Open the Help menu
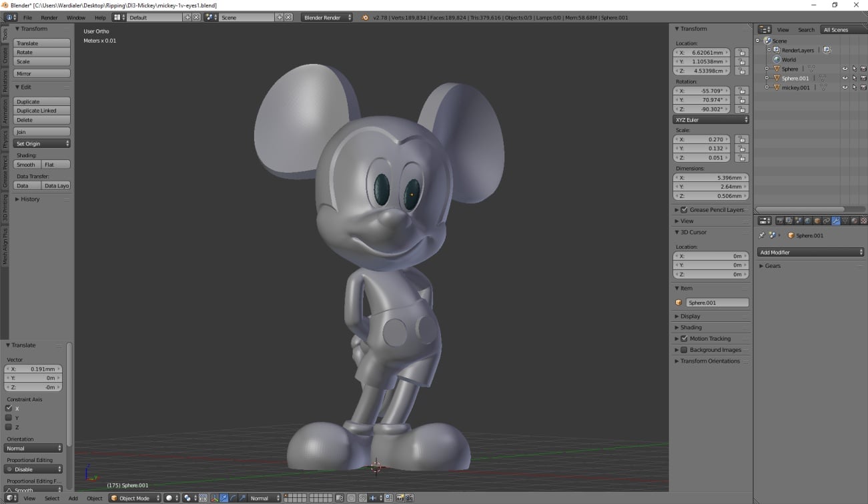Viewport: 868px width, 504px height. pyautogui.click(x=100, y=17)
